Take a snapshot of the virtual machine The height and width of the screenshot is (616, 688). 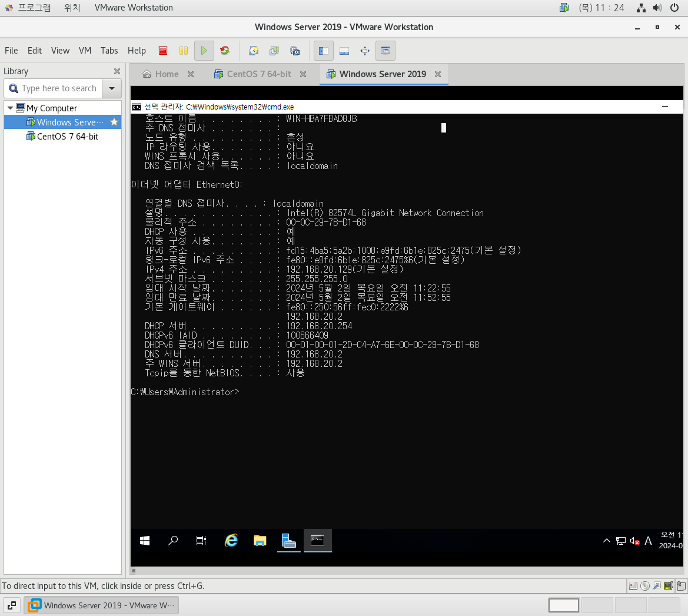coord(254,51)
